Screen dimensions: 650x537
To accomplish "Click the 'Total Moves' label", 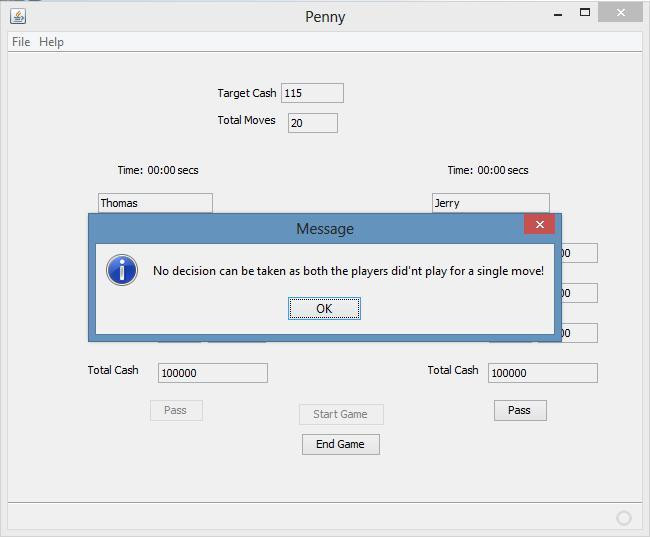I will tap(246, 120).
